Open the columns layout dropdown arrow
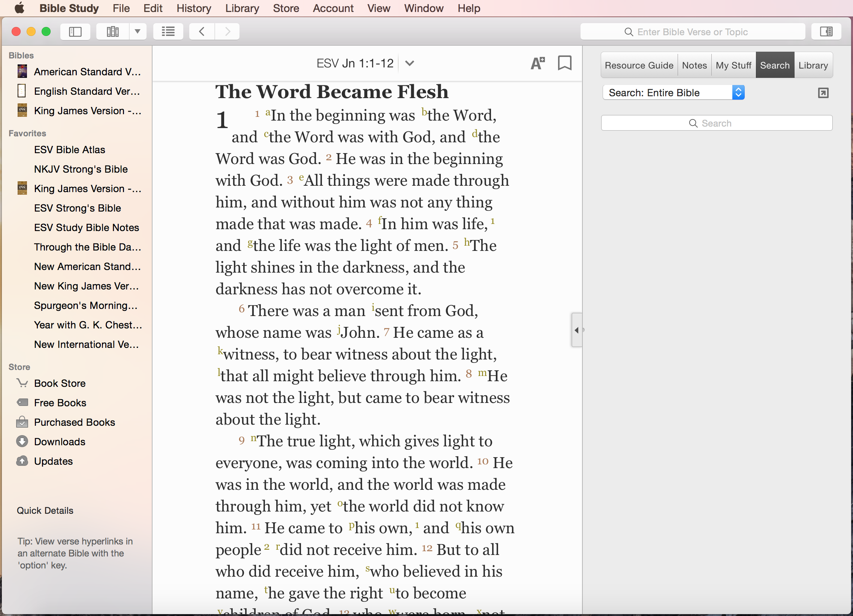 pyautogui.click(x=138, y=31)
